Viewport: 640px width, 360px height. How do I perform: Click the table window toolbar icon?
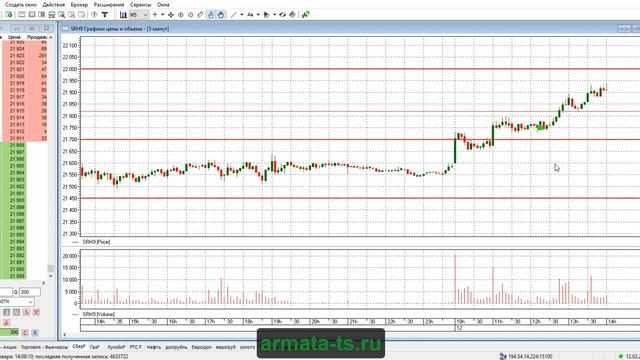pyautogui.click(x=52, y=15)
